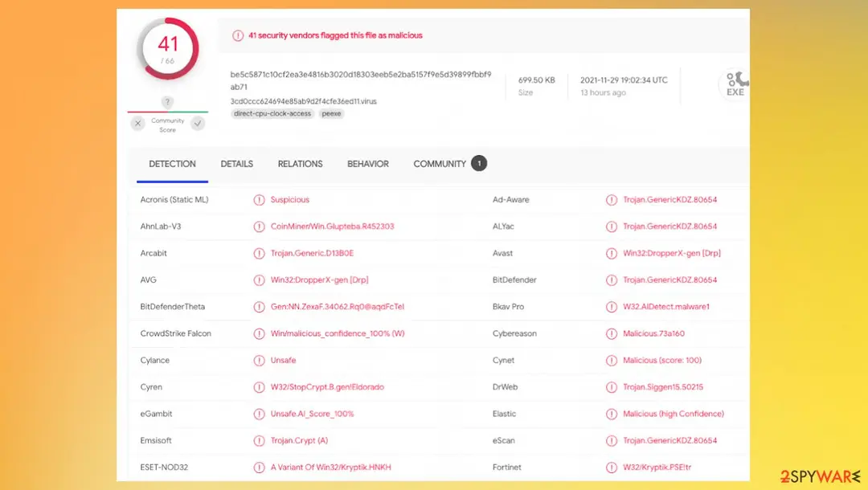This screenshot has height=490, width=868.
Task: Click the warning icon for Fortinet row
Action: [611, 468]
